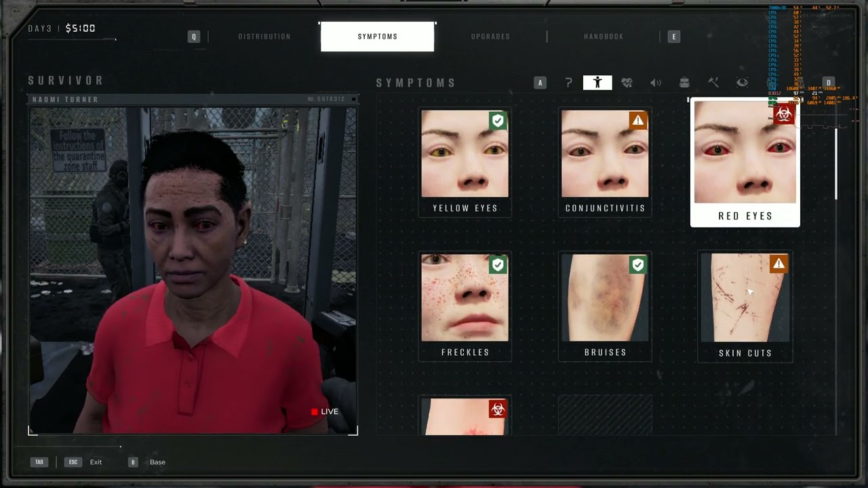Click the Naomi Turner name label
Image resolution: width=868 pixels, height=488 pixels.
click(x=65, y=100)
